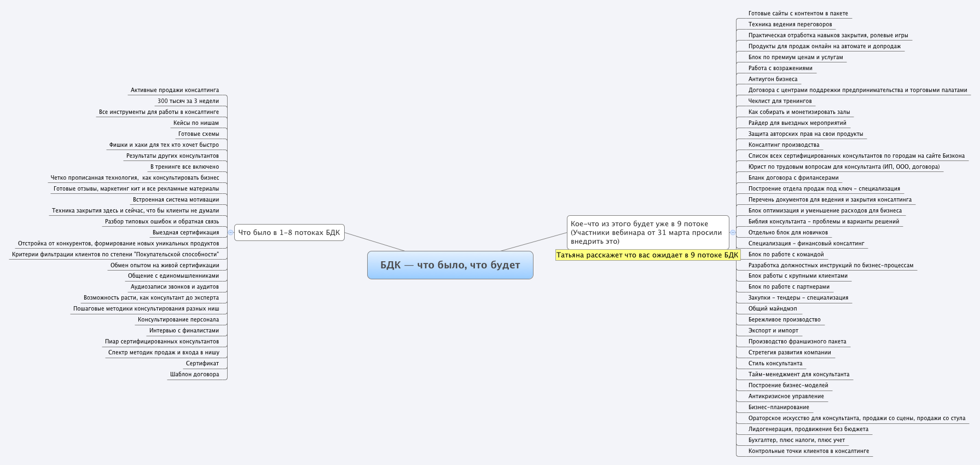Collapse the 'Что было в 1-8 потоках БДК' branch

click(231, 233)
